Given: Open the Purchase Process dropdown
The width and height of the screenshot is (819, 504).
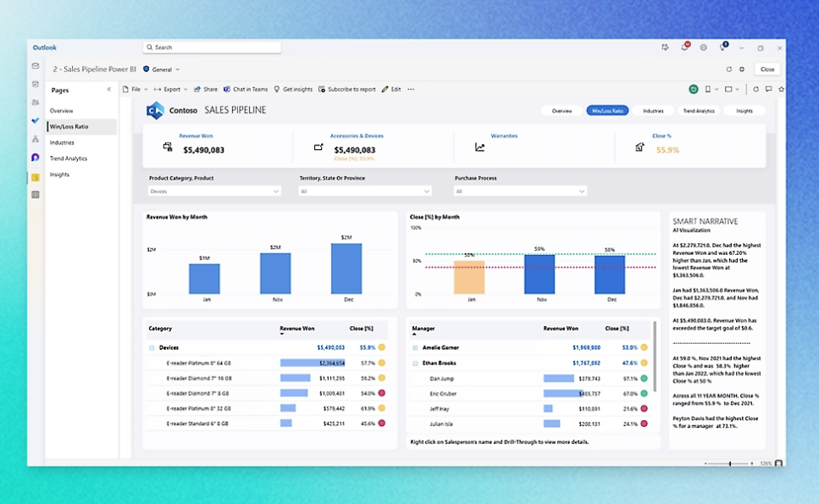Looking at the screenshot, I should pyautogui.click(x=520, y=191).
